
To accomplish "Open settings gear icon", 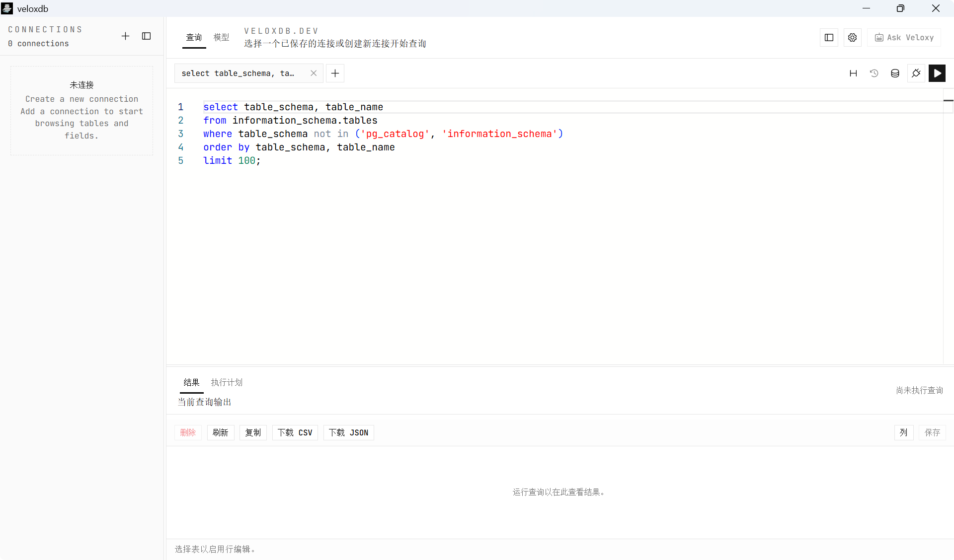I will [852, 38].
